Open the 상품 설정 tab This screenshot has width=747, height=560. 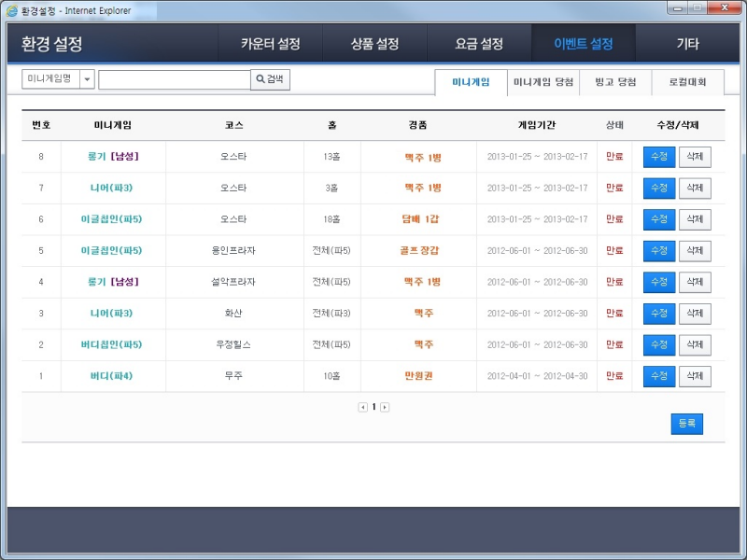(x=375, y=43)
